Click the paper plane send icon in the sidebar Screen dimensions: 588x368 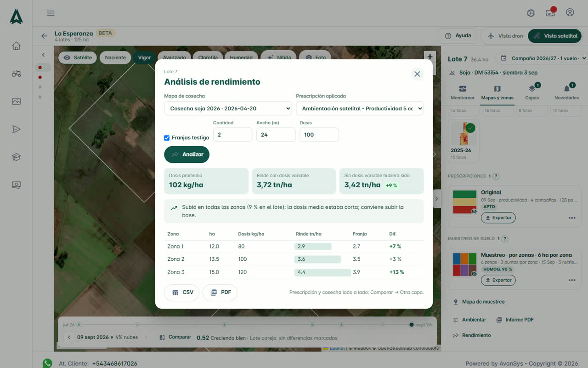click(x=16, y=129)
